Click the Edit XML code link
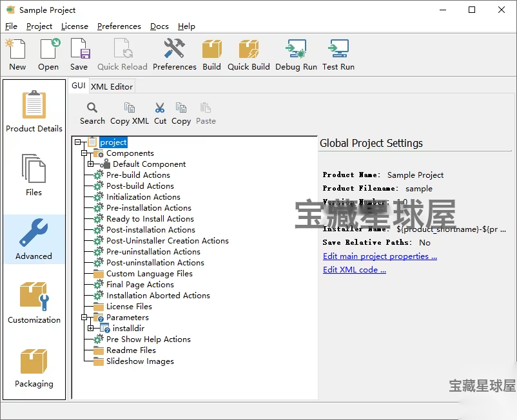The width and height of the screenshot is (517, 420). click(x=355, y=269)
